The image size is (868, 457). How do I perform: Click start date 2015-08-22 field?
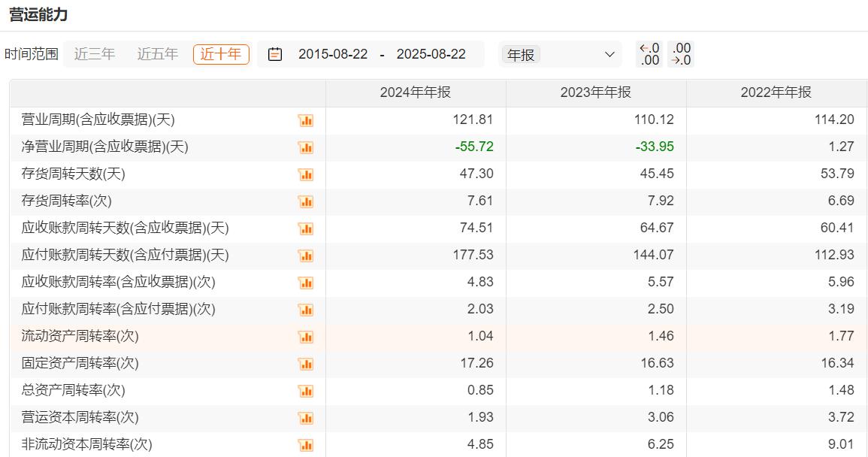(x=333, y=54)
